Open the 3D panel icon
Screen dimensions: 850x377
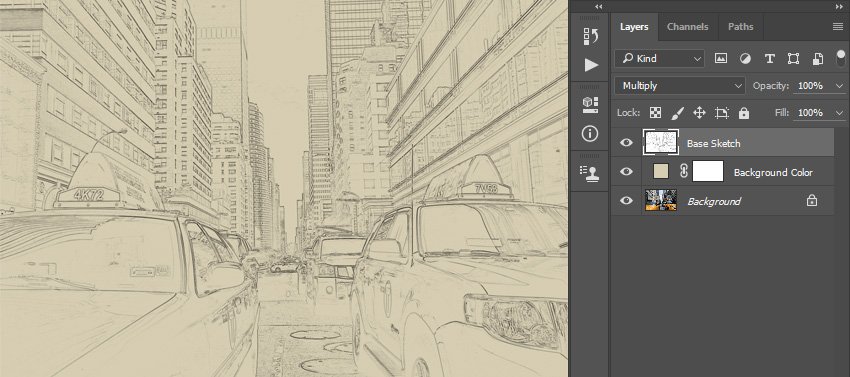point(590,104)
